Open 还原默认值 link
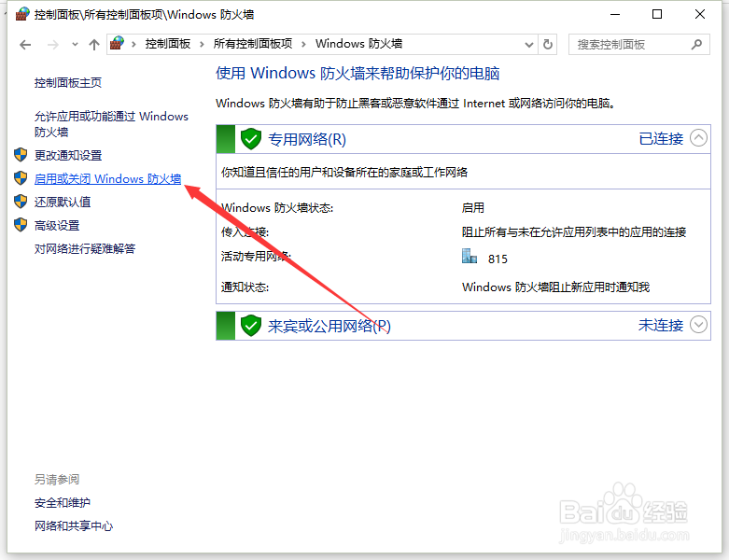Image resolution: width=729 pixels, height=560 pixels. tap(63, 202)
